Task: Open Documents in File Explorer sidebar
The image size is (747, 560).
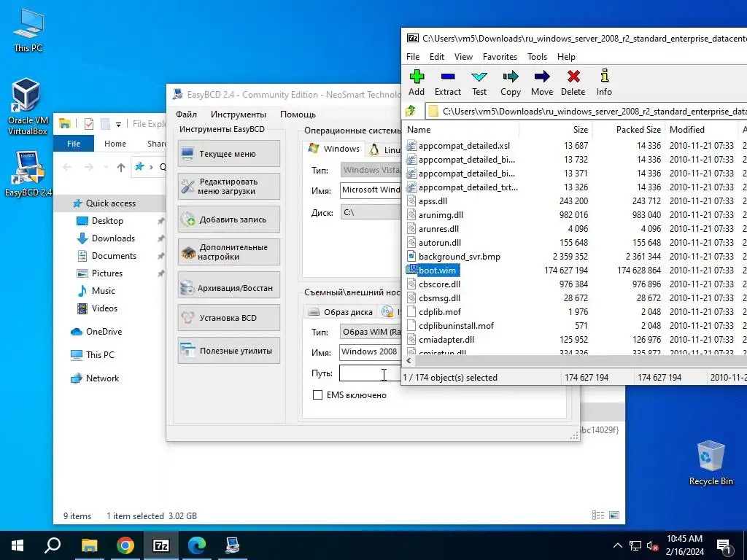Action: click(x=114, y=256)
